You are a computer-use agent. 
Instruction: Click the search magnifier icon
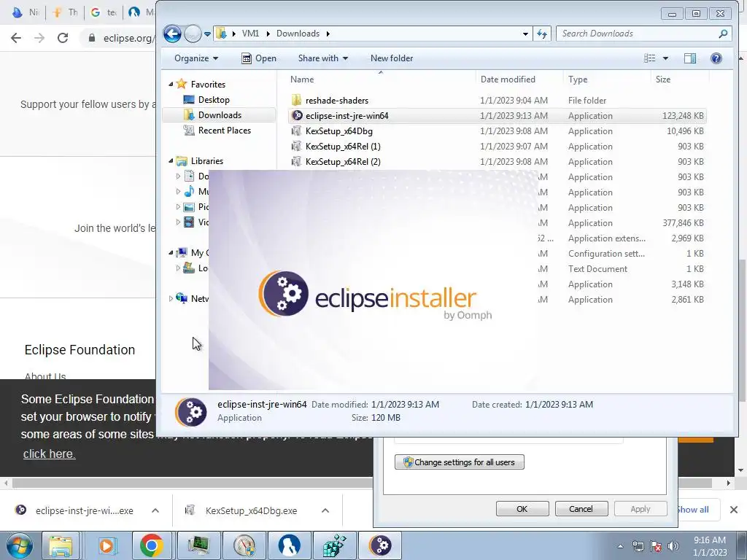[x=723, y=34]
